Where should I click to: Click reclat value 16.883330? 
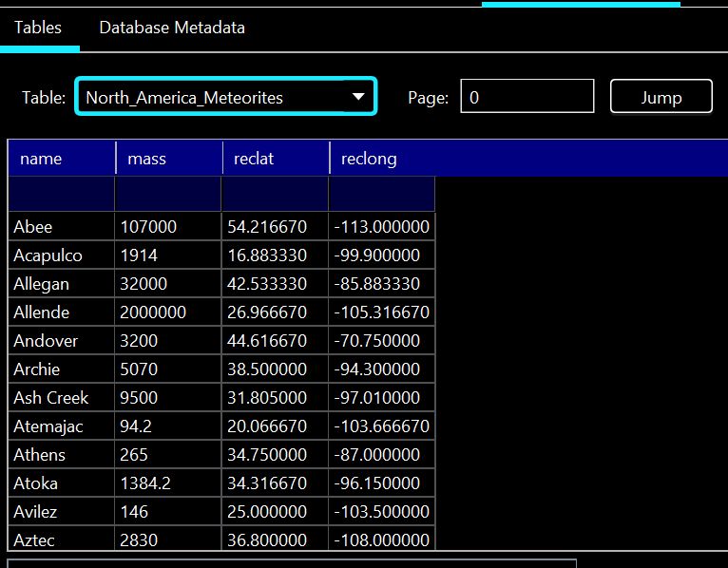click(275, 255)
